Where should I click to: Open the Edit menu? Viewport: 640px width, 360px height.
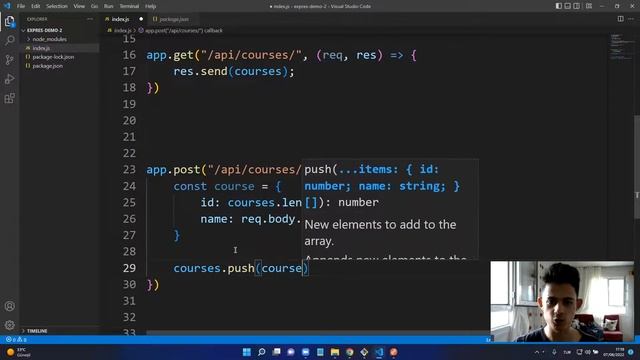36,6
